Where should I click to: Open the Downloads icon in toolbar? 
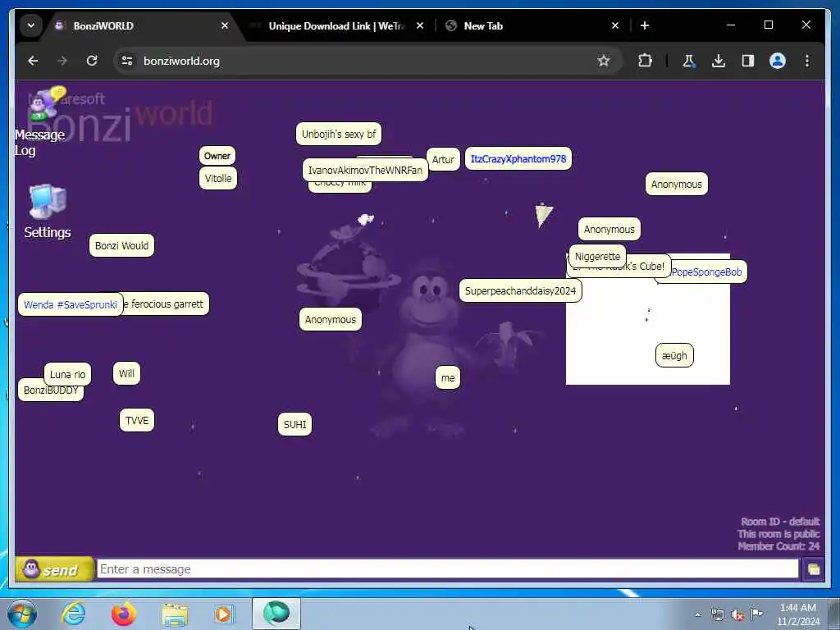pyautogui.click(x=719, y=61)
